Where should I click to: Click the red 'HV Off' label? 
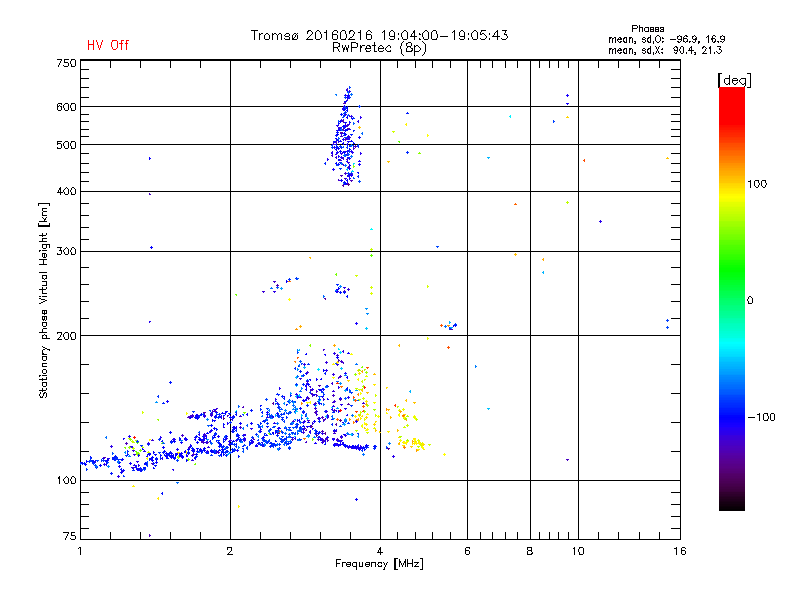[108, 45]
